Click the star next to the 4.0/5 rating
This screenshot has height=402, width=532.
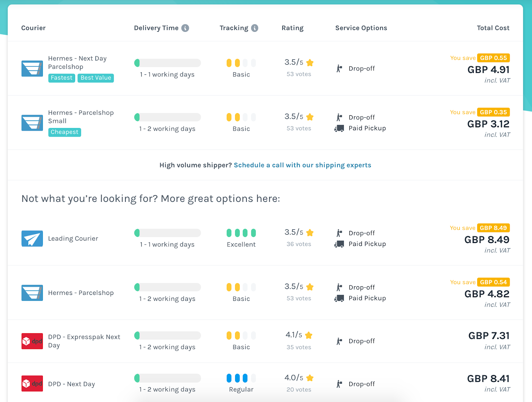point(310,378)
